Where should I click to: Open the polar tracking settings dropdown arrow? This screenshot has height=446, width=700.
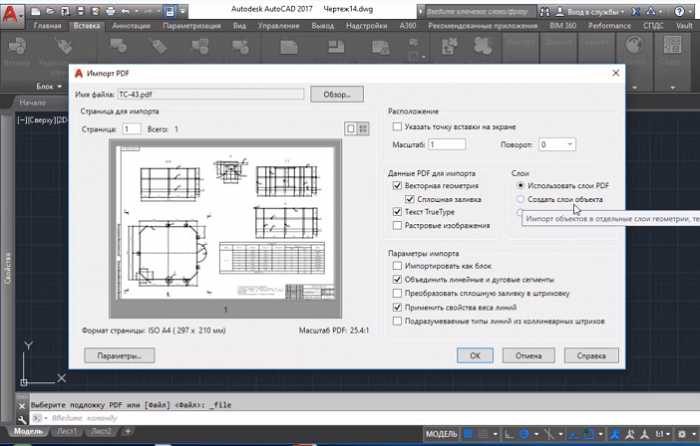[x=536, y=434]
